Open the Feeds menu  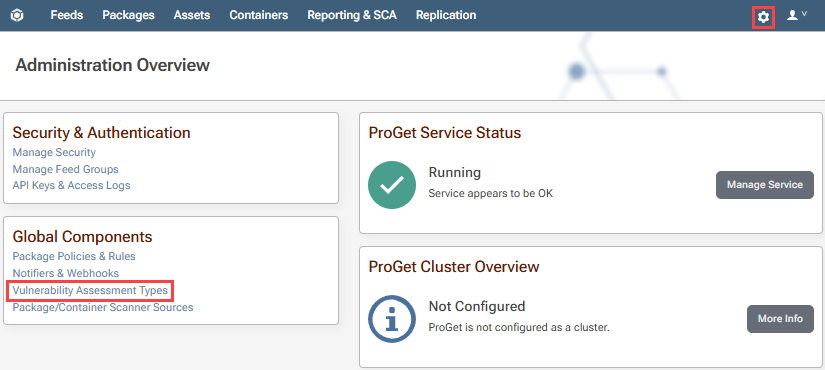(67, 15)
